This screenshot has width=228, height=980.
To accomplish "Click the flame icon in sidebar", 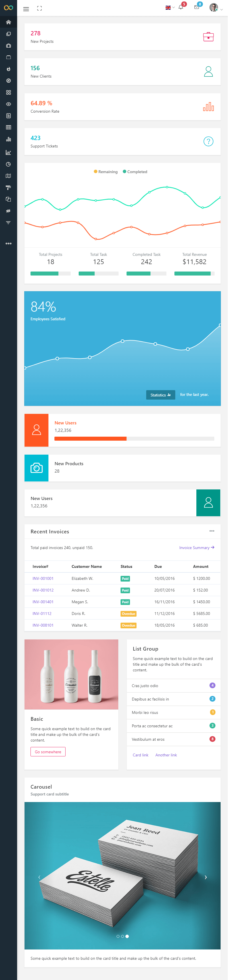I will pyautogui.click(x=8, y=69).
